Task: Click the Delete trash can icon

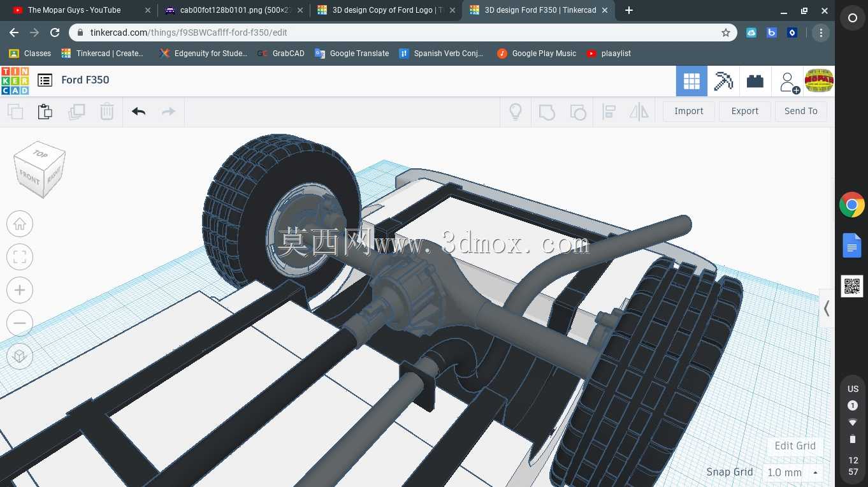Action: [x=106, y=112]
